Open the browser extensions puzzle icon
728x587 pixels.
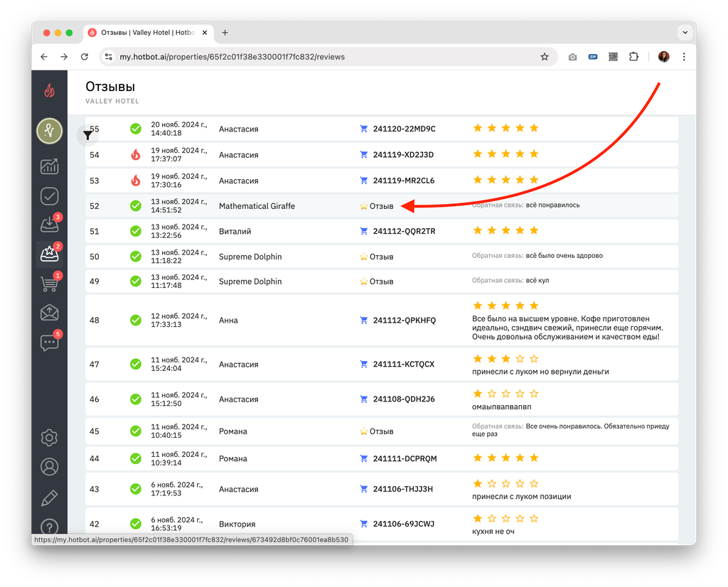pyautogui.click(x=633, y=57)
